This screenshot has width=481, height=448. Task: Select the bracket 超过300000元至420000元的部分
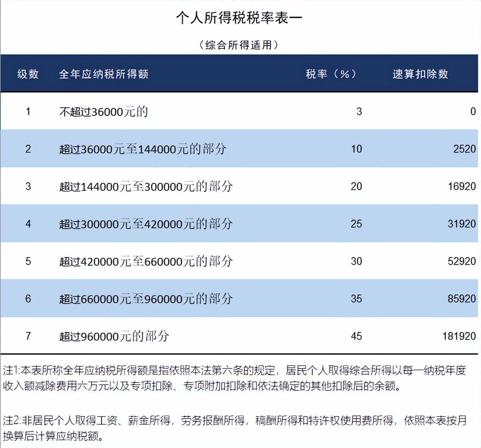146,224
